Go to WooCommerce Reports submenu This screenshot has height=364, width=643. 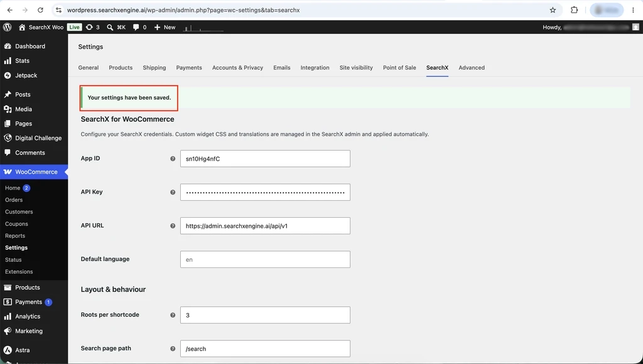15,236
